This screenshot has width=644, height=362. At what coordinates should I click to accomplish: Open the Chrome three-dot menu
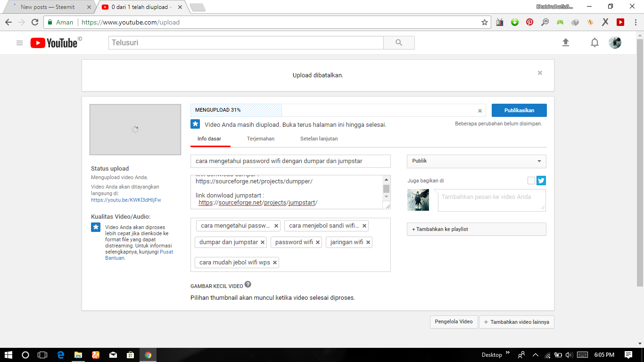point(635,22)
